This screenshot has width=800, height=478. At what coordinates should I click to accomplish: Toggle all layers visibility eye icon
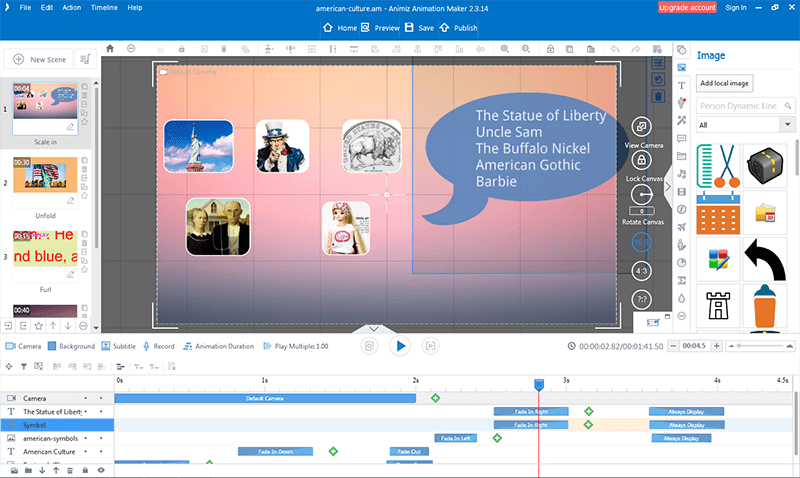(x=101, y=470)
